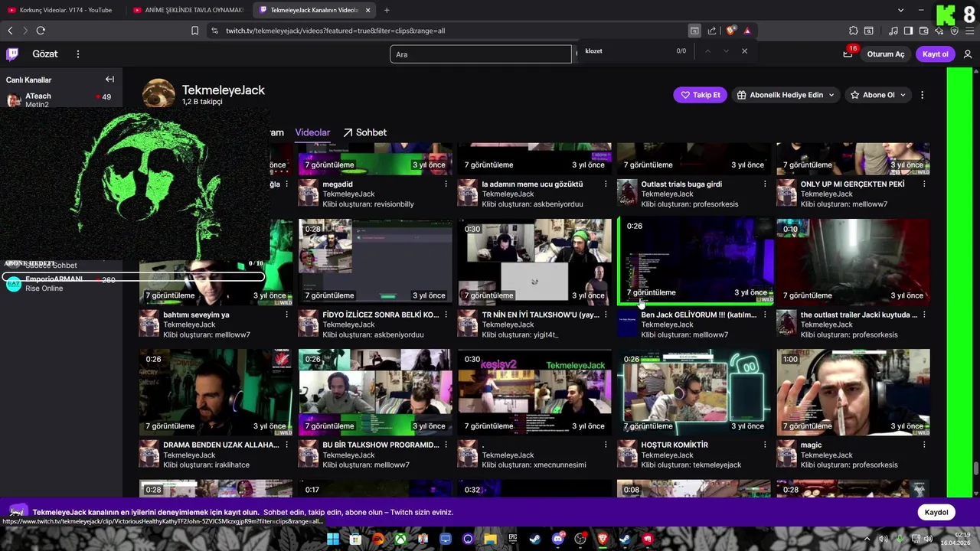This screenshot has width=980, height=551.
Task: Close the TekmeleyeJack Twitch tab
Action: coord(367,10)
